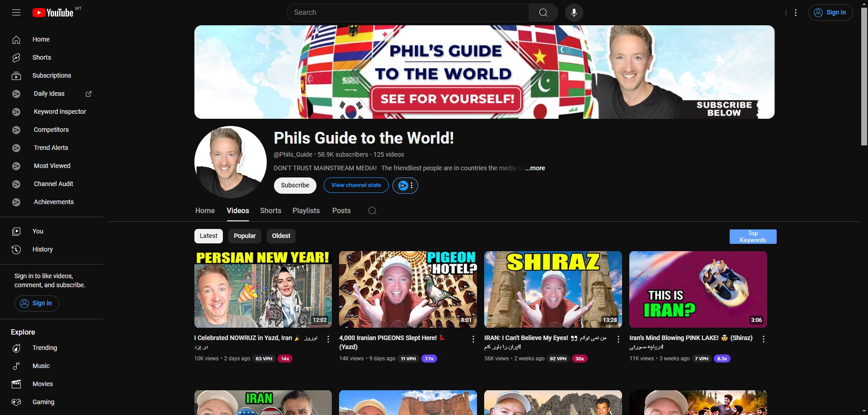Open the This Is Iran thumbnail
The image size is (868, 415).
pos(698,289)
